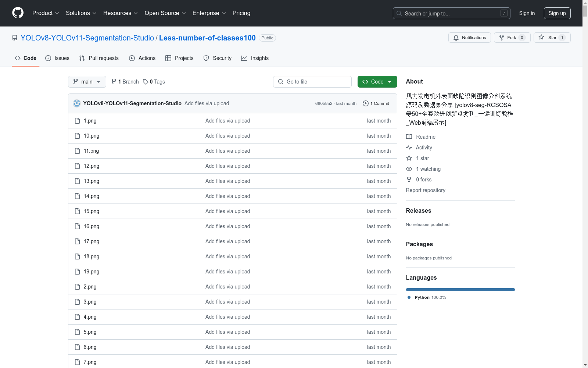Image resolution: width=588 pixels, height=368 pixels.
Task: Click the Fork repository icon
Action: tap(502, 38)
